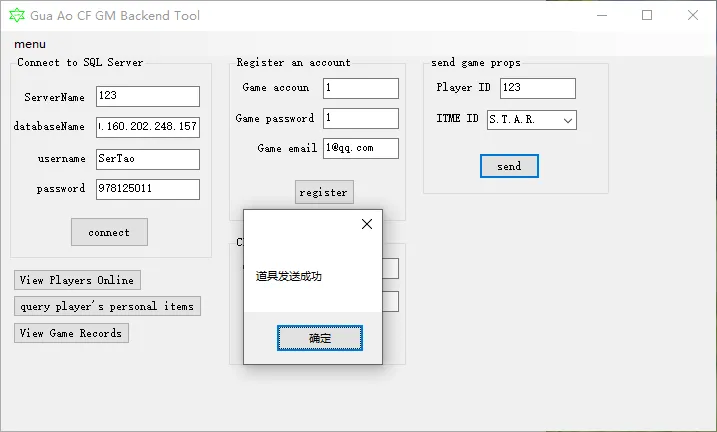This screenshot has width=717, height=432.
Task: Maximize the Gua Ao tool window
Action: click(647, 16)
